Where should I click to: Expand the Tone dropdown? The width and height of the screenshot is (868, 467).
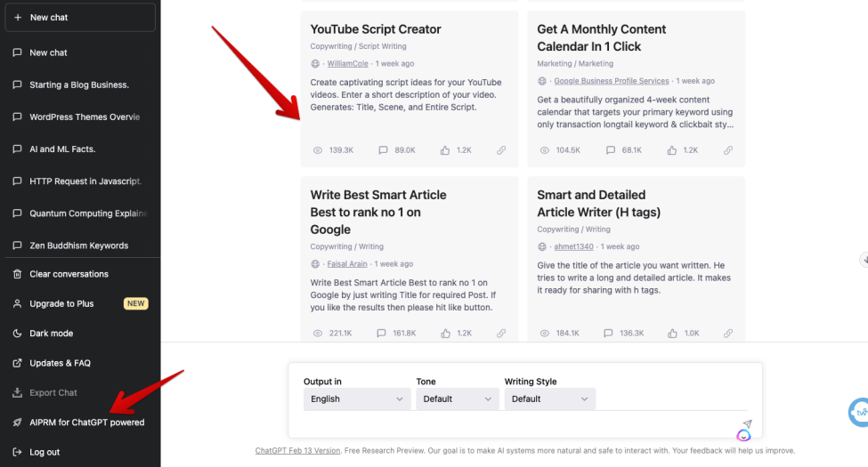click(x=456, y=399)
